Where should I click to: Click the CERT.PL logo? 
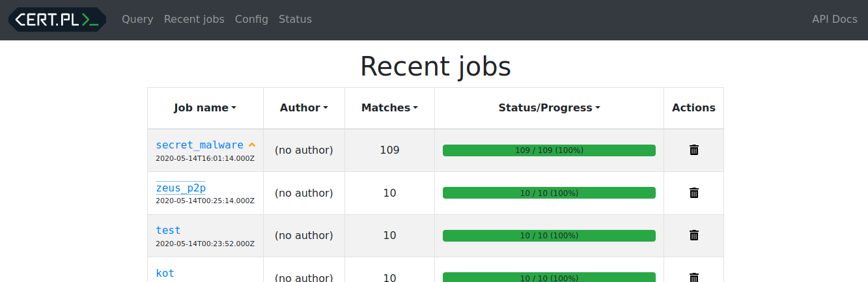(x=57, y=20)
